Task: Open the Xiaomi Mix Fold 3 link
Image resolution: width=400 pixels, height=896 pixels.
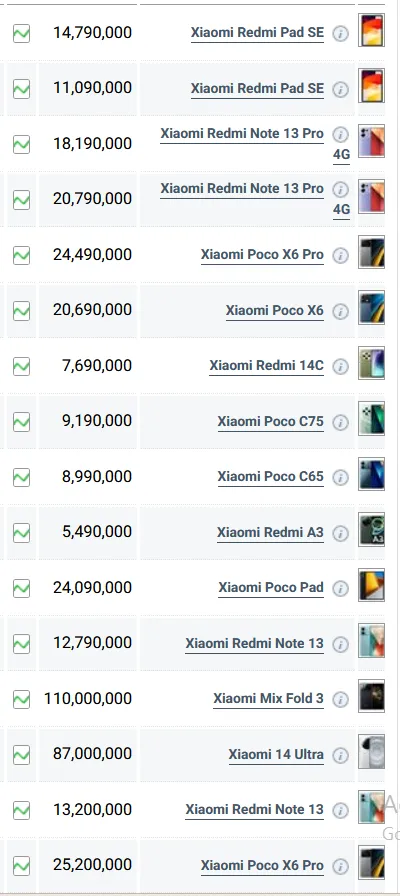Action: pyautogui.click(x=268, y=698)
